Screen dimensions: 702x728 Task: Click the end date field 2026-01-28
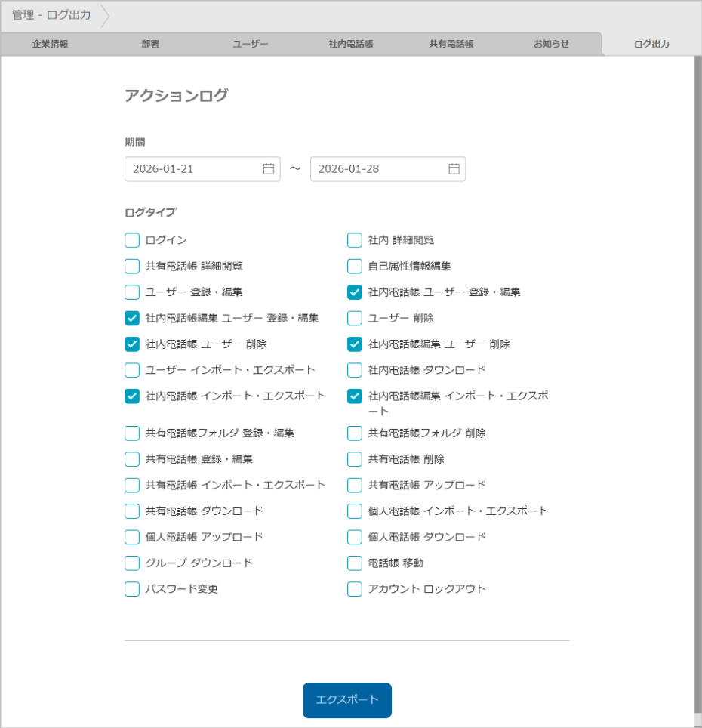(377, 169)
